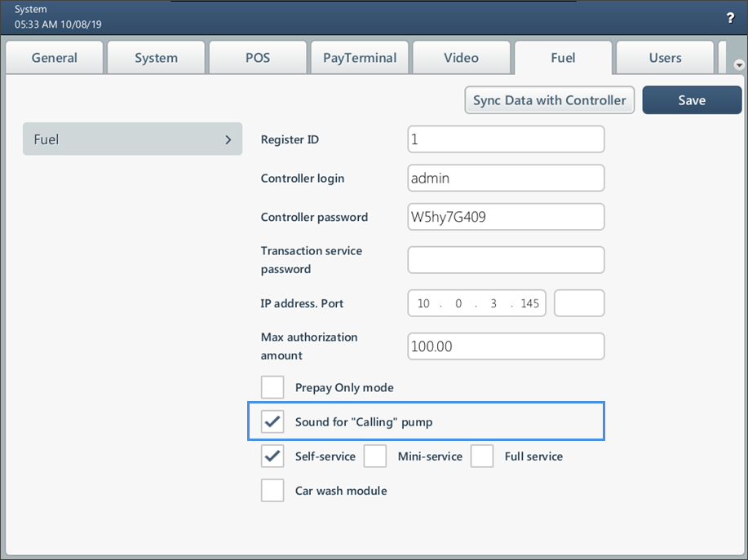Image resolution: width=748 pixels, height=560 pixels.
Task: Click the empty Port input box
Action: 579,303
